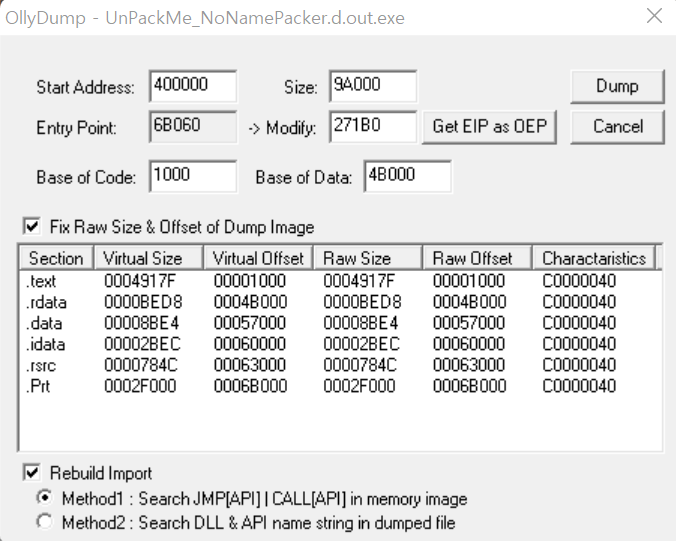
Task: Focus the Base of Code field
Action: coord(193,176)
